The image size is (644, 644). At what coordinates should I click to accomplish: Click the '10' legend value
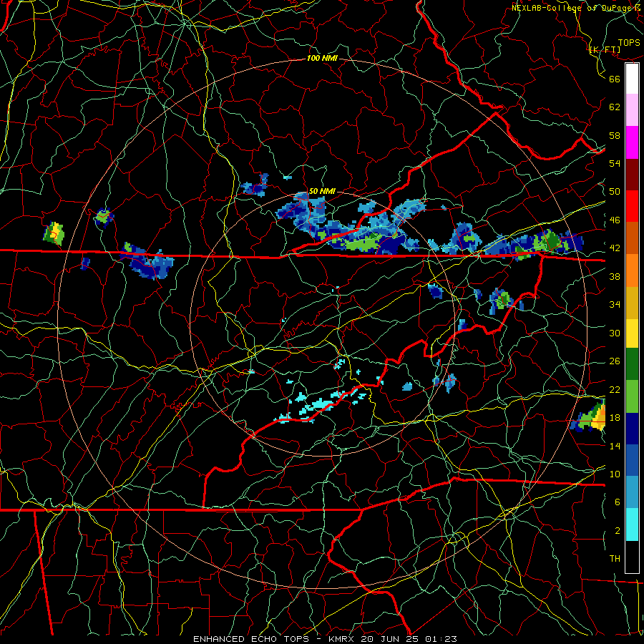(615, 474)
